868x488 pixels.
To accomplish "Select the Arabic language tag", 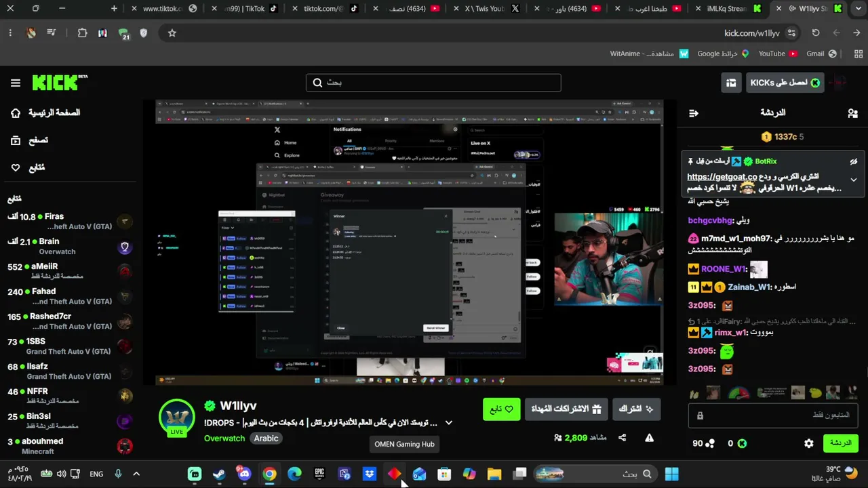I will [x=266, y=439].
